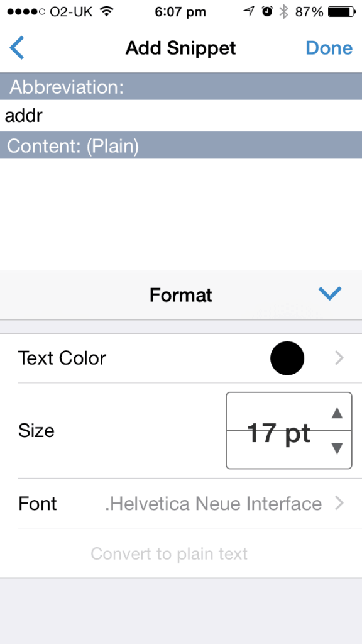Tap the chevron beside Text Color
The height and width of the screenshot is (644, 362).
pyautogui.click(x=339, y=358)
